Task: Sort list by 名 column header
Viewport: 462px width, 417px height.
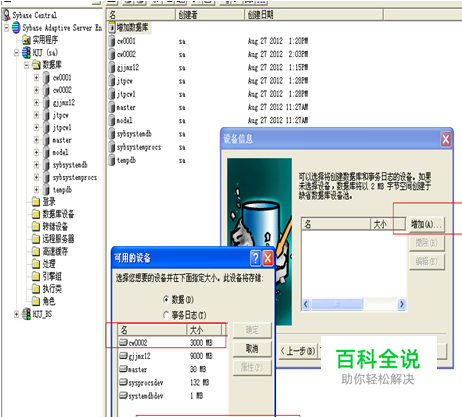Action: (x=141, y=15)
